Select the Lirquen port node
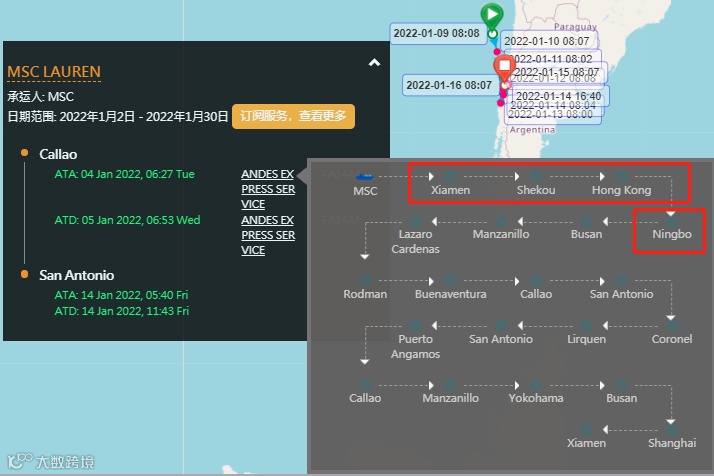This screenshot has width=714, height=476. click(586, 326)
